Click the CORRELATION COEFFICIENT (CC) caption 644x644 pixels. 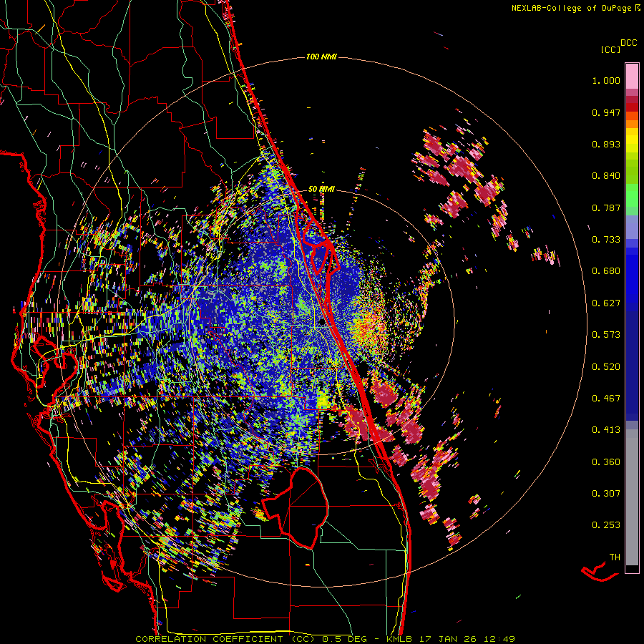(x=225, y=639)
